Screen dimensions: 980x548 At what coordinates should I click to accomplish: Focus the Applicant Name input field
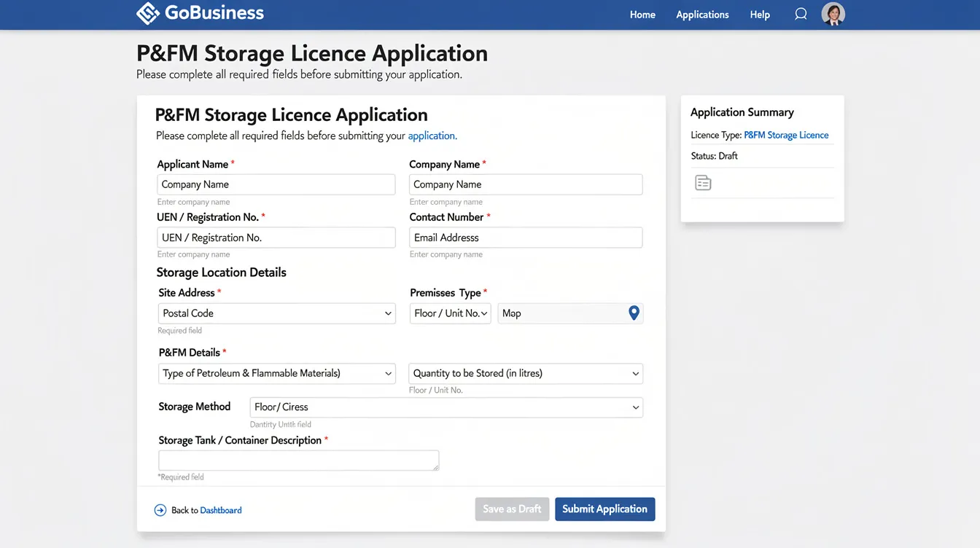tap(276, 184)
